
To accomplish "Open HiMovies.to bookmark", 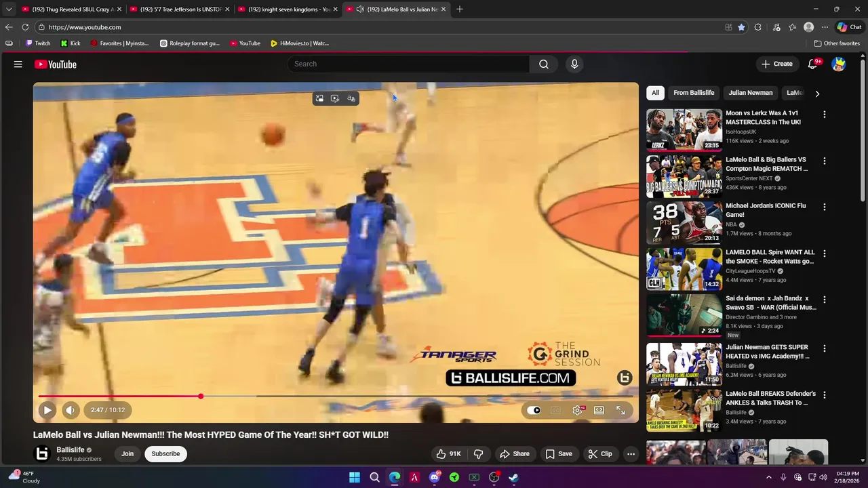I will (x=299, y=43).
